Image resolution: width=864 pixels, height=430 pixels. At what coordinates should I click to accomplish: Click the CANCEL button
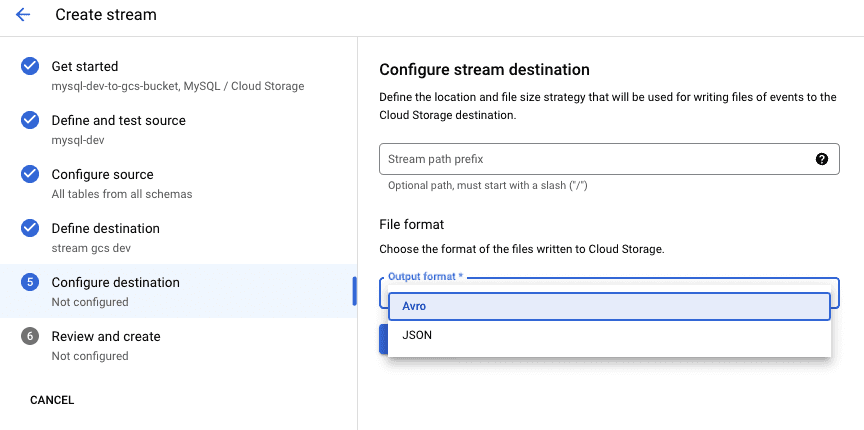[x=52, y=400]
